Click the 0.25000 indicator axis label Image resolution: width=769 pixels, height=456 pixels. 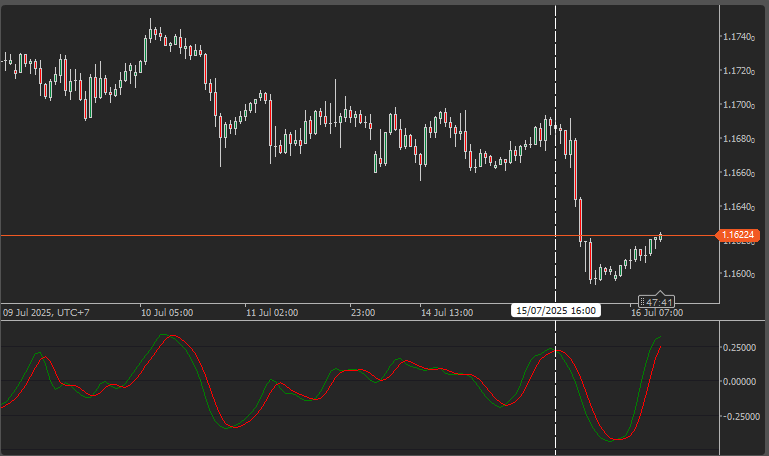tap(740, 348)
